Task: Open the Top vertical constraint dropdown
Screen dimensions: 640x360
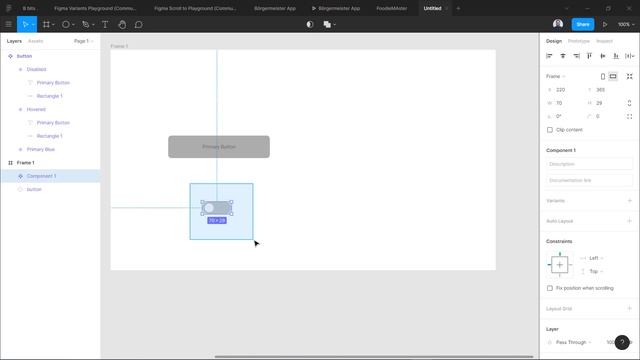Action: point(596,271)
